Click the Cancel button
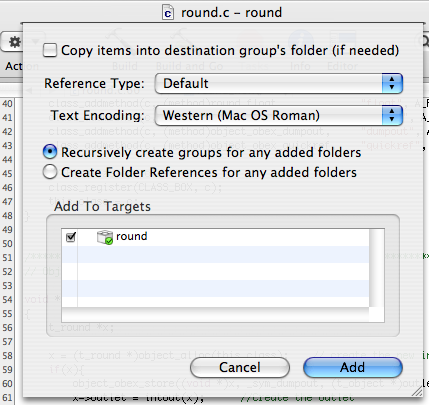The height and width of the screenshot is (405, 429). click(240, 367)
